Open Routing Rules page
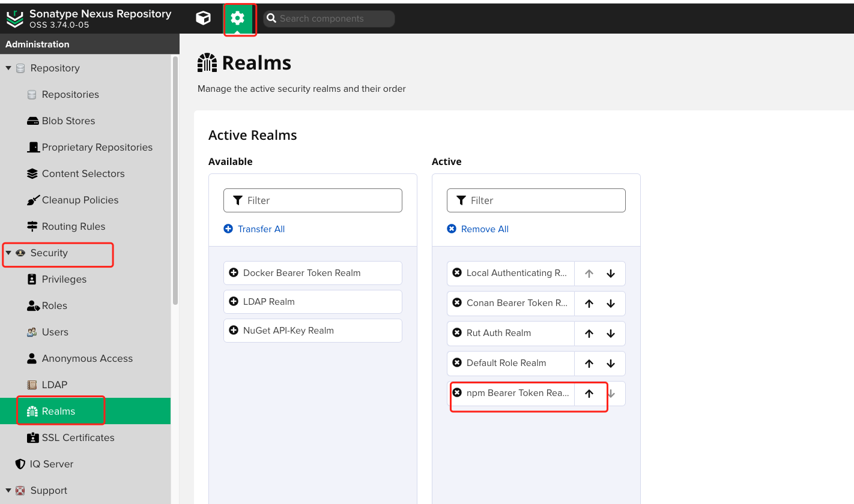854x504 pixels. 74,227
